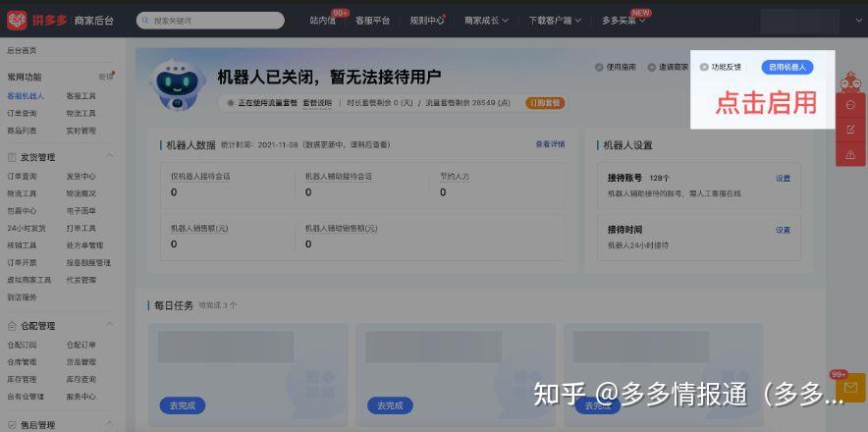
Task: Open 物流工具 under 常用功能
Action: coord(81,113)
